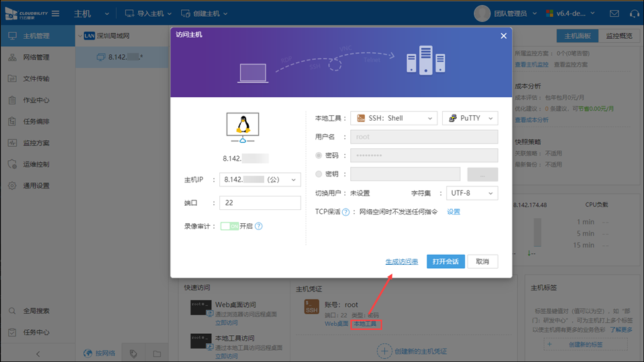Collapse the left sidebar with the arrow
The height and width of the screenshot is (362, 644).
pos(38,353)
